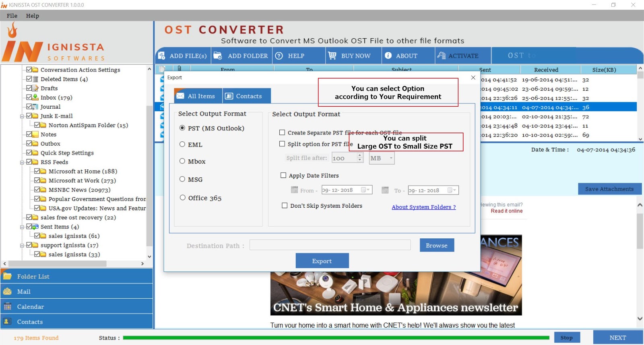Enable Split option for PST file
The width and height of the screenshot is (644, 345).
click(x=282, y=144)
